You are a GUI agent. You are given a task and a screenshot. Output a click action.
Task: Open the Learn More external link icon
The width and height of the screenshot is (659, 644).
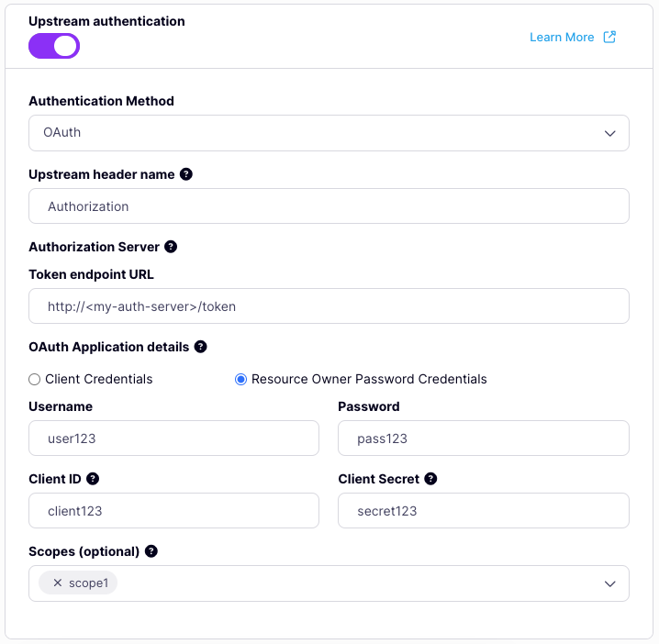610,38
